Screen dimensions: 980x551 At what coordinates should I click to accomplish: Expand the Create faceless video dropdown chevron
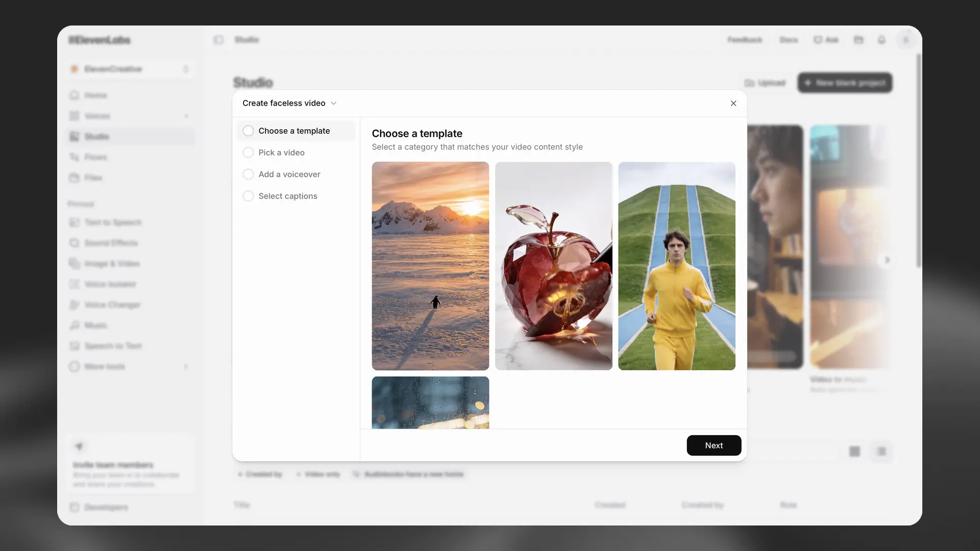(334, 103)
